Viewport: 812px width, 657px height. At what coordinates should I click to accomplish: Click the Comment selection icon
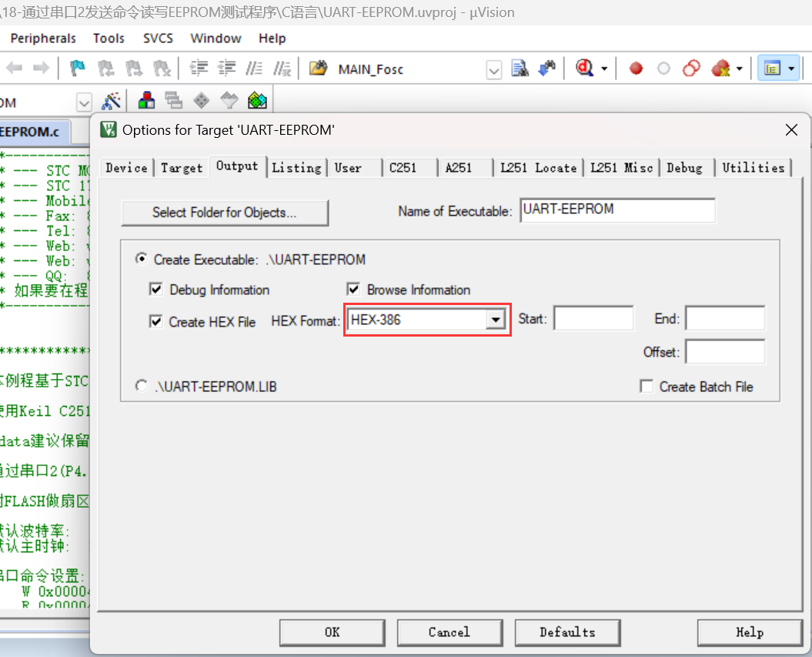(254, 68)
